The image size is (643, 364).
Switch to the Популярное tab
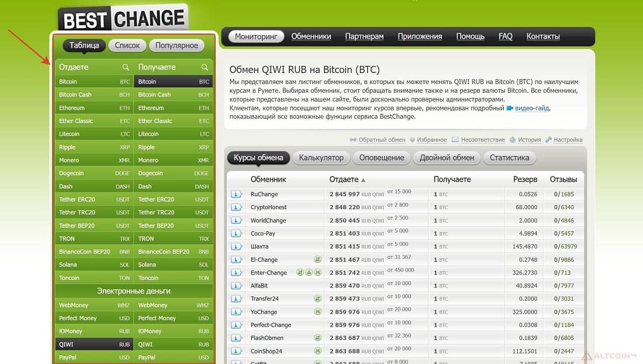pos(177,46)
